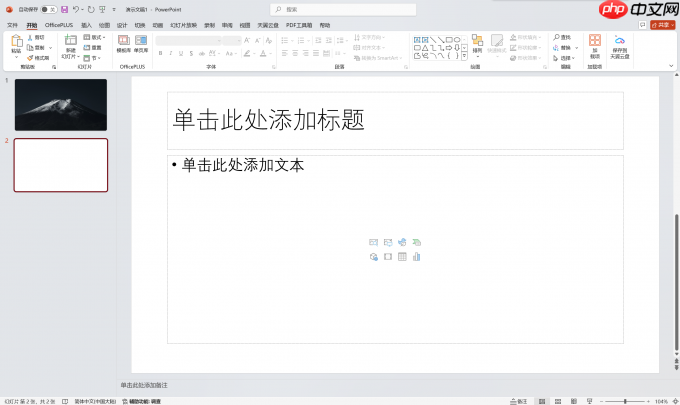Screen dimensions: 680x405
Task: Click the notes area 单击此处添加备注
Action: (x=144, y=385)
